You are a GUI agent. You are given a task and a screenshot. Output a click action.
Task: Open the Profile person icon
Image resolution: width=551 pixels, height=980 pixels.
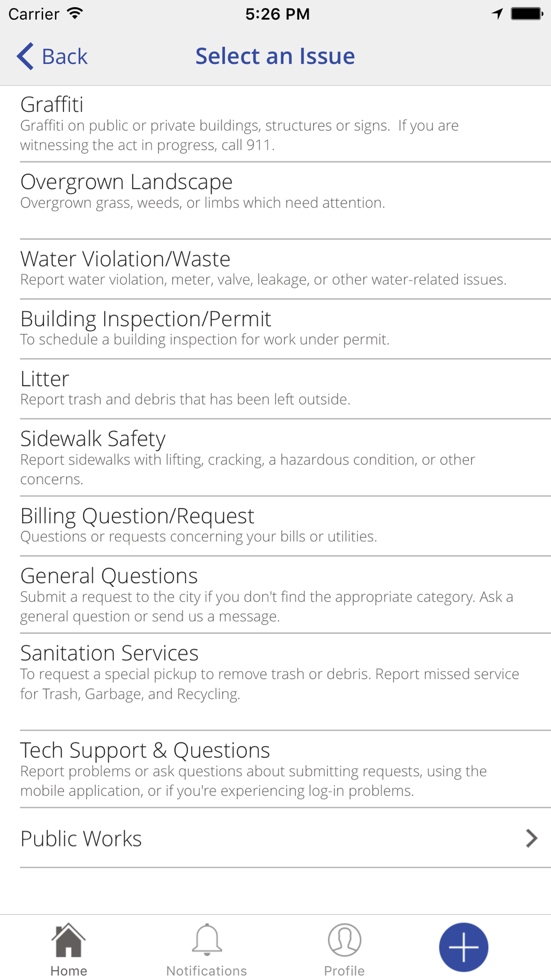tap(344, 940)
